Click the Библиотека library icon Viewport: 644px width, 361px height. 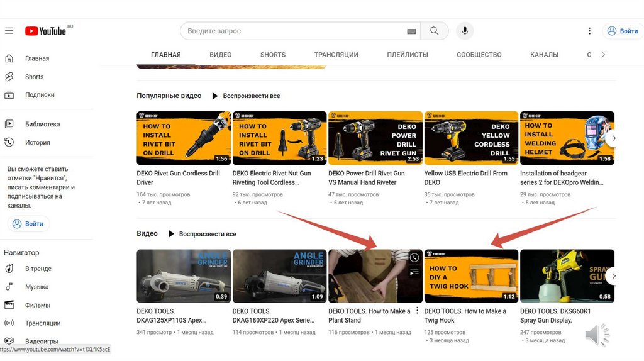(x=9, y=124)
